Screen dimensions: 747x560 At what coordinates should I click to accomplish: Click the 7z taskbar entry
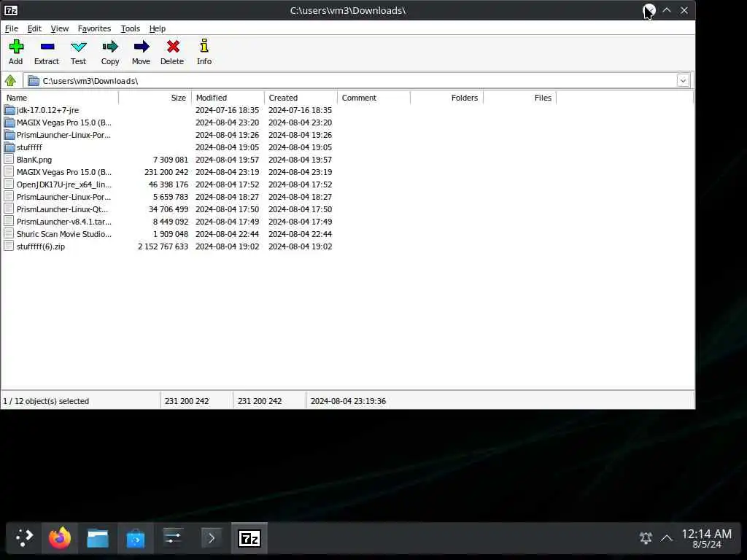coord(249,539)
